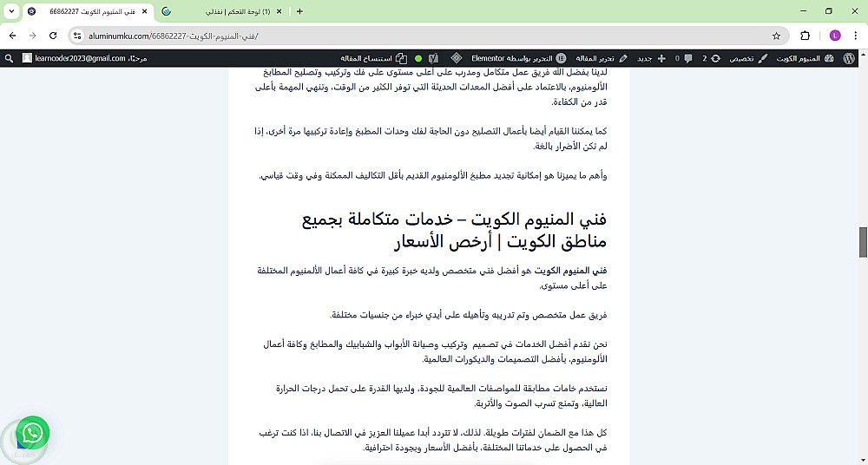Click paragraph starting وأهم ما يميزنا
The height and width of the screenshot is (465, 868).
click(433, 175)
